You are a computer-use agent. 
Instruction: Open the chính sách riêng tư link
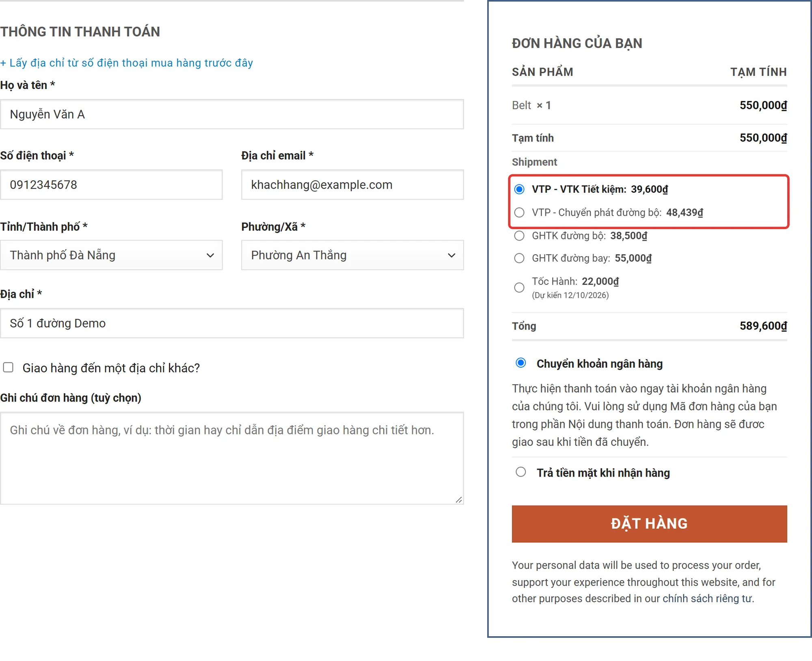(707, 598)
